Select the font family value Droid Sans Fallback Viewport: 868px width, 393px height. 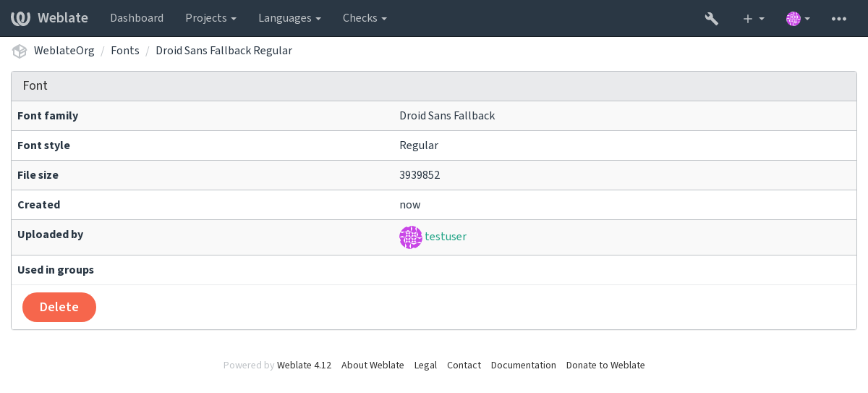(x=447, y=116)
